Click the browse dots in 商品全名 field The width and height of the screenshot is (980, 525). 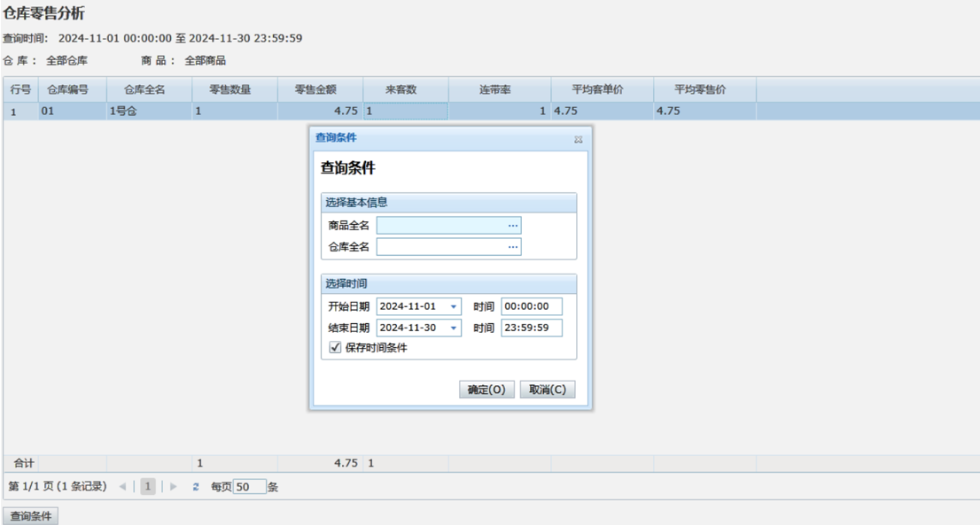tap(512, 226)
